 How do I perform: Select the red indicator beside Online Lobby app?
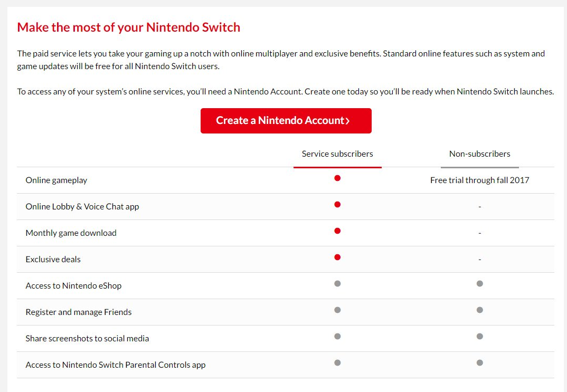(x=337, y=205)
